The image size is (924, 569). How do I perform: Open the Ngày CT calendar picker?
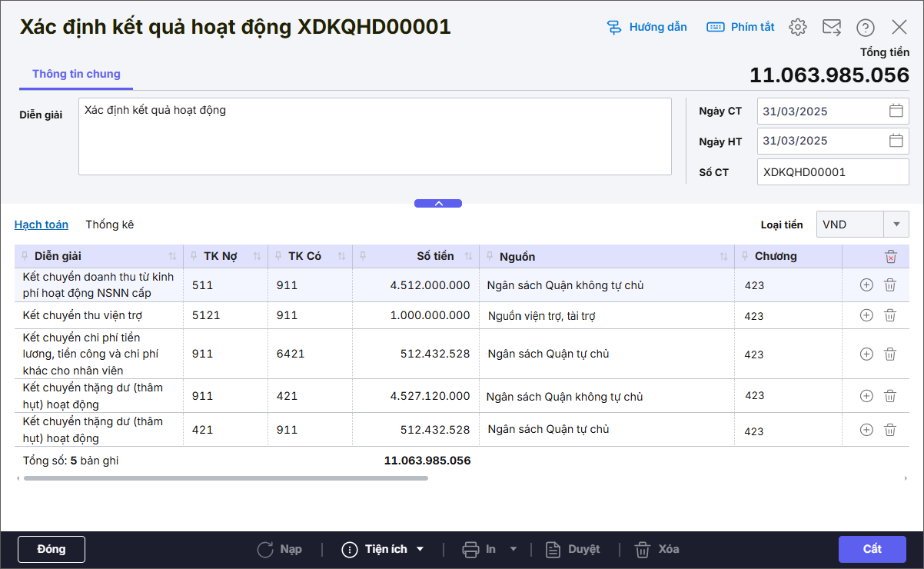(x=896, y=111)
